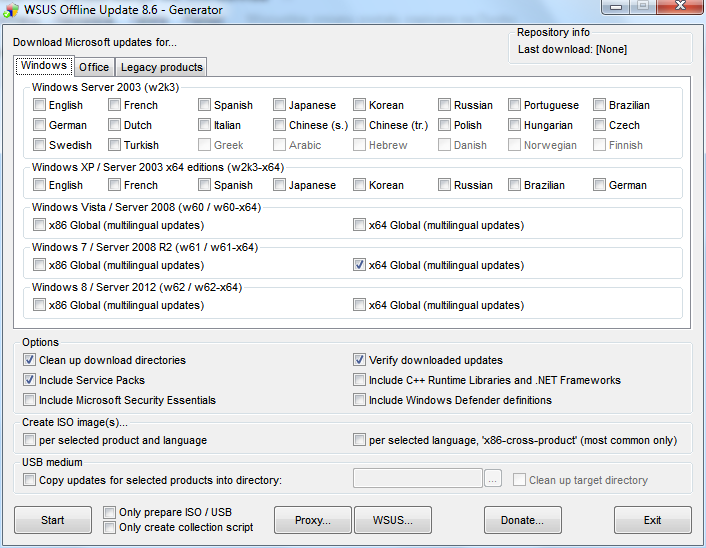Tick Japanese under w2k3-x64 editions
The height and width of the screenshot is (548, 706).
pyautogui.click(x=280, y=185)
